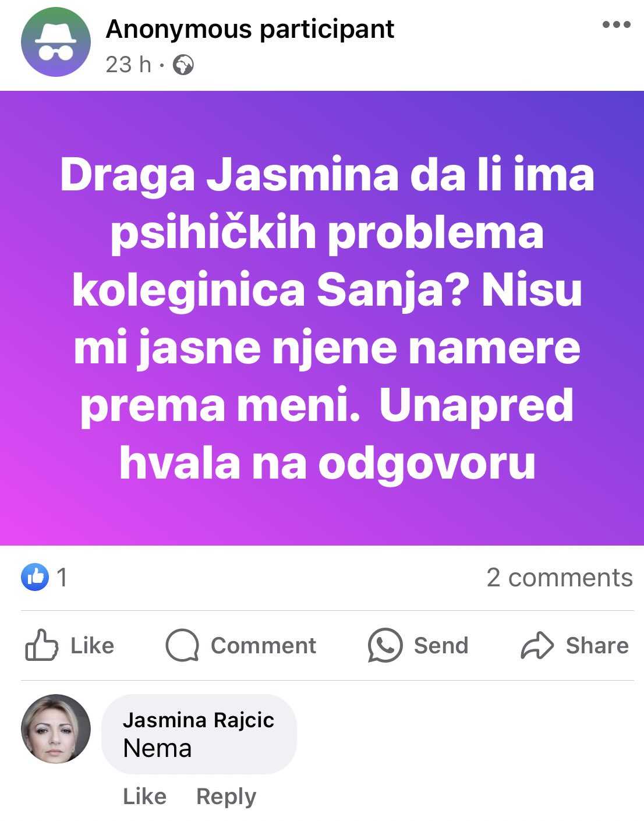Viewport: 644px width, 821px height.
Task: Open Jasmina Rajcic's profile picture
Action: 56,728
